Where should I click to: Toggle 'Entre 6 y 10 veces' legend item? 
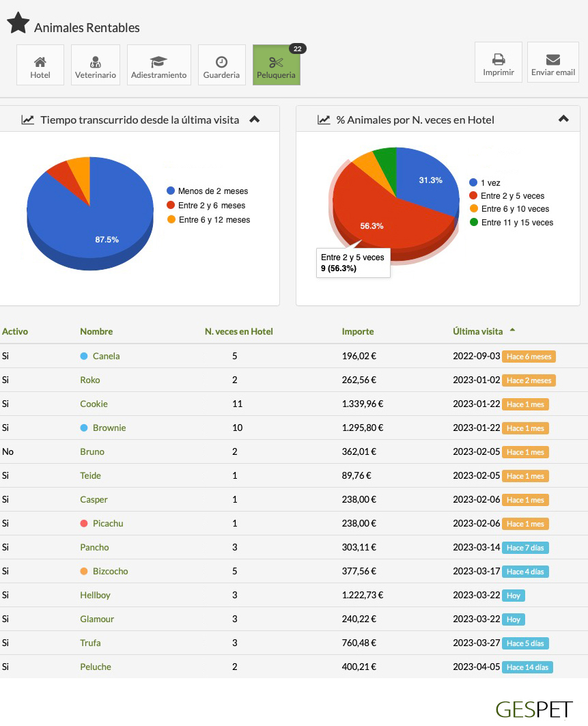pos(514,209)
